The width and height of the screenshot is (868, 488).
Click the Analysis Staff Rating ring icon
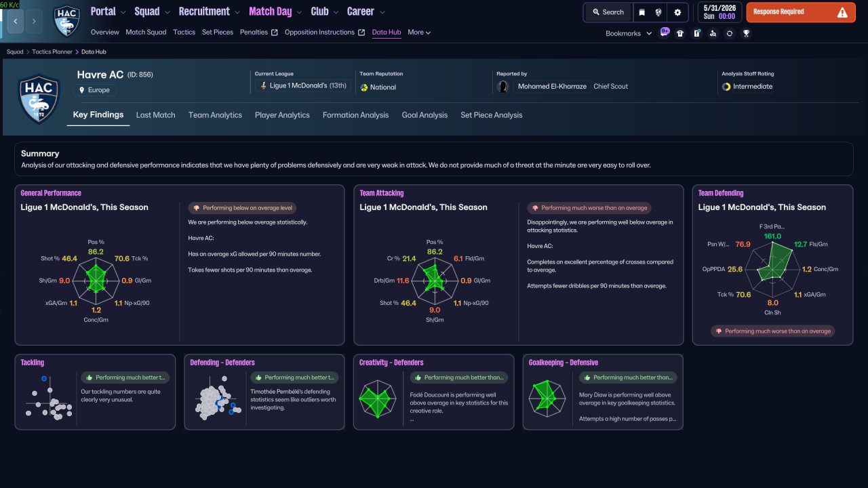[727, 87]
